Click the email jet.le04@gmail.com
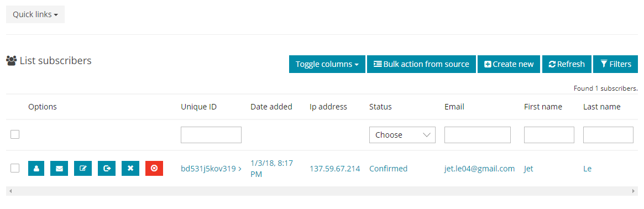The image size is (644, 209). point(480,168)
